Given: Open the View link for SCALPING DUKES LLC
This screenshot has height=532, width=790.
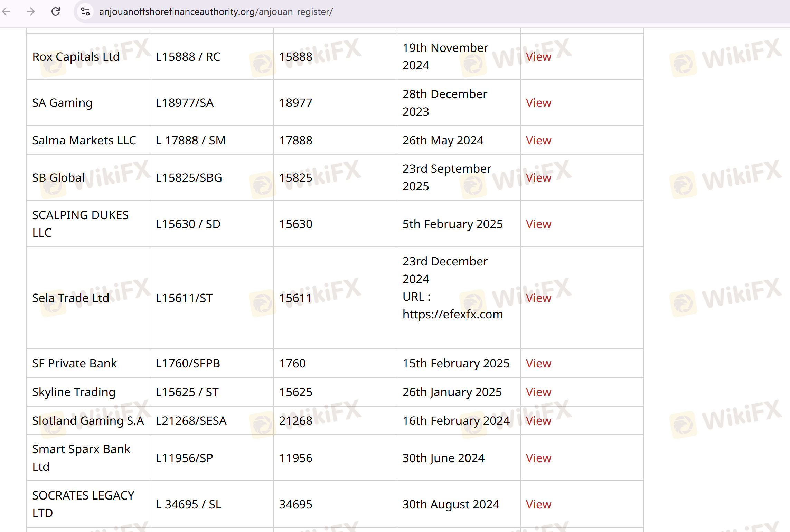Looking at the screenshot, I should coord(538,224).
